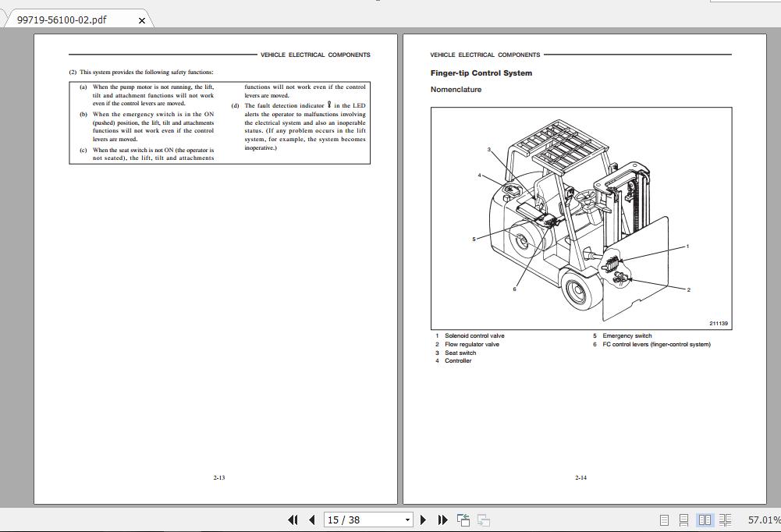Return to the previous view
781x532 pixels.
coord(463,519)
